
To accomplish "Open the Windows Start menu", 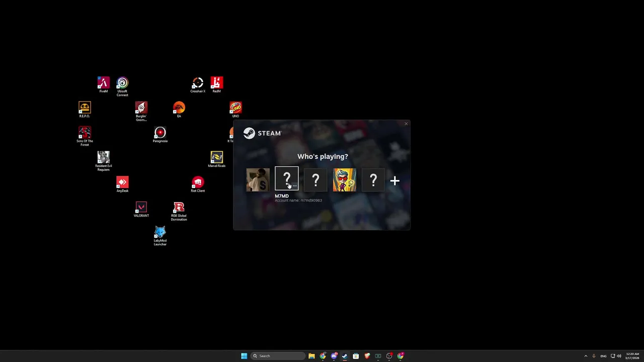I will (244, 356).
